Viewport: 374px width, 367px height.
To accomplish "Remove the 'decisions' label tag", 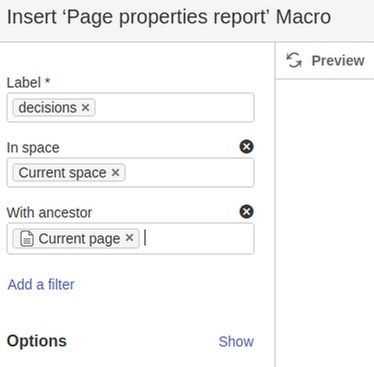I will [x=85, y=108].
